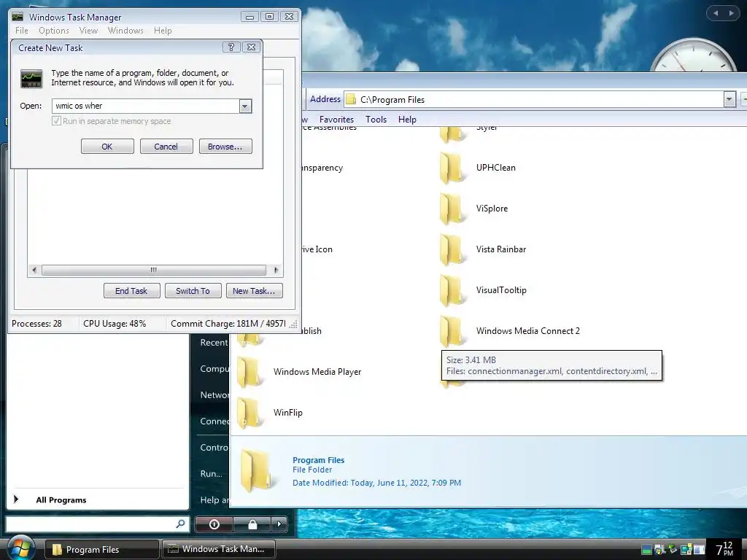Click the sidebar next gadget arrow
The width and height of the screenshot is (747, 560).
(x=731, y=13)
